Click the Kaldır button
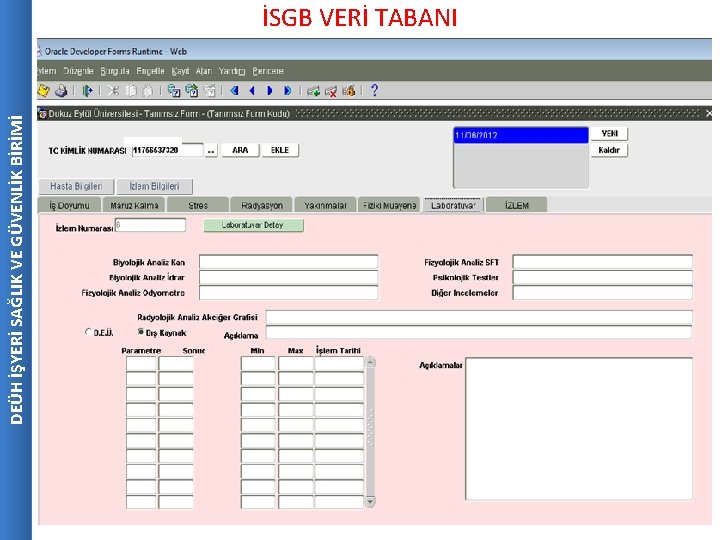 tap(609, 150)
